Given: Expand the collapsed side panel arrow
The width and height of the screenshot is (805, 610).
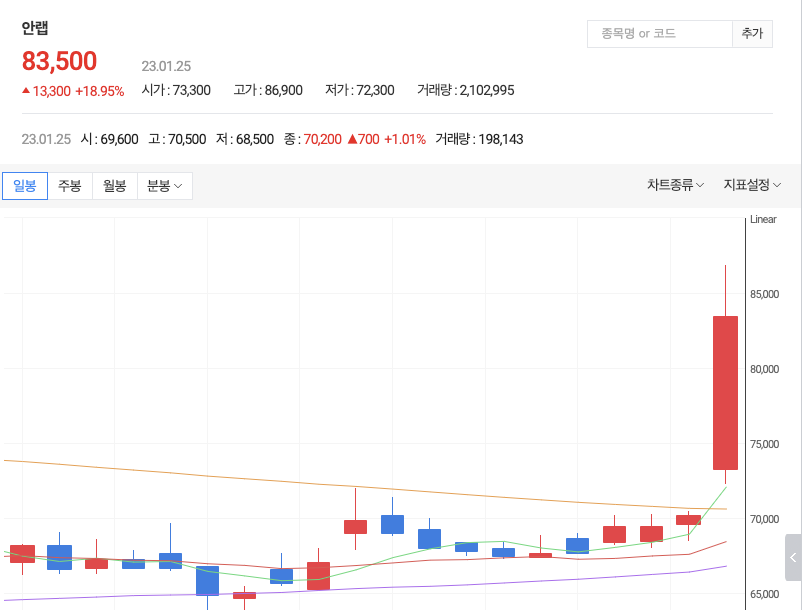Looking at the screenshot, I should click(x=793, y=558).
